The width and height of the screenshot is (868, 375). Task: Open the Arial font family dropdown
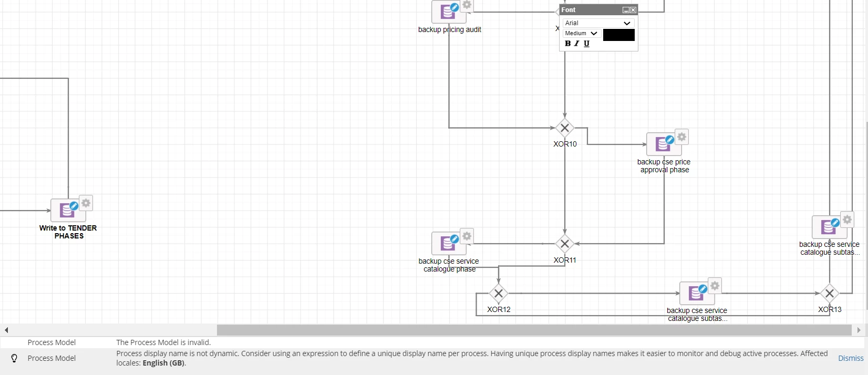tap(598, 23)
